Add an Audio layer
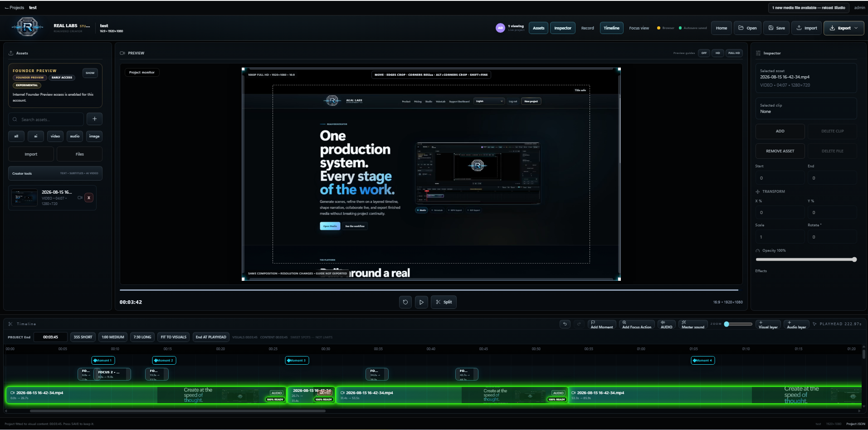868x430 pixels. click(x=796, y=324)
